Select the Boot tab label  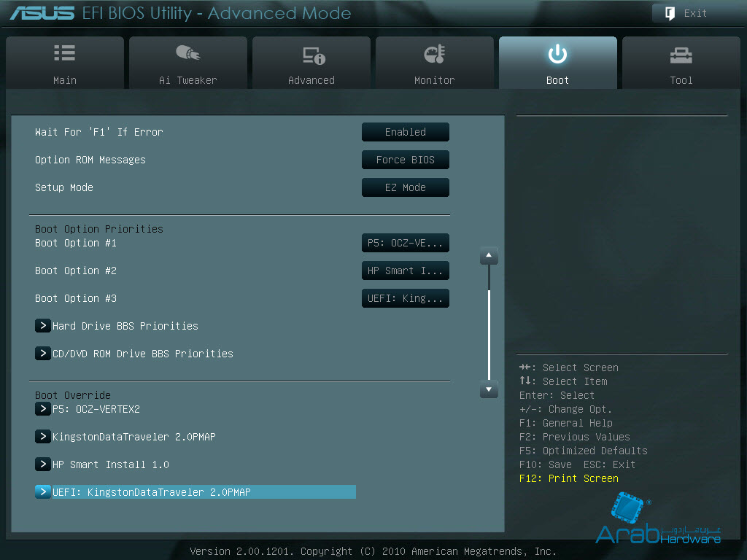click(557, 80)
